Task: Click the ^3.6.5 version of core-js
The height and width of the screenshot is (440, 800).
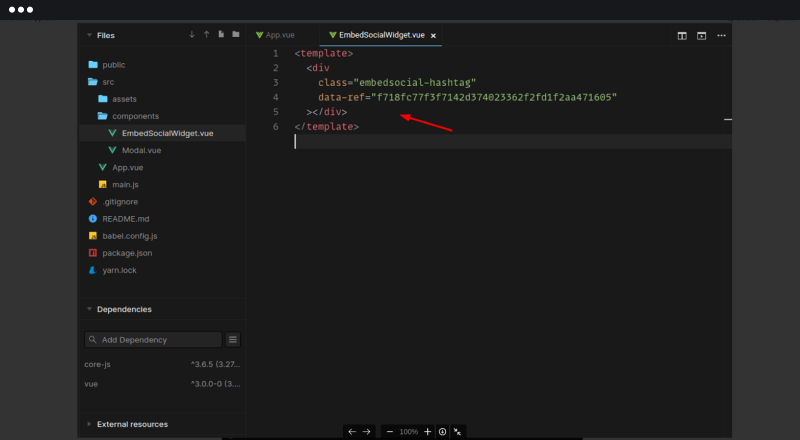Action: pos(215,364)
